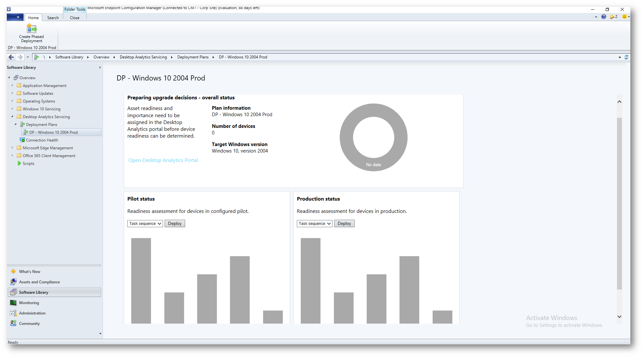Expand the Software Updates tree node
Image resolution: width=644 pixels, height=358 pixels.
(12, 93)
